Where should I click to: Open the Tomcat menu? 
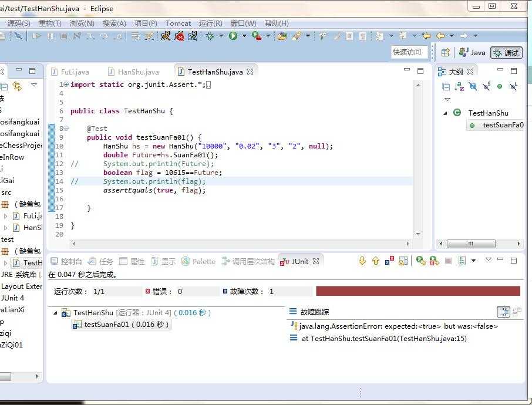point(178,23)
